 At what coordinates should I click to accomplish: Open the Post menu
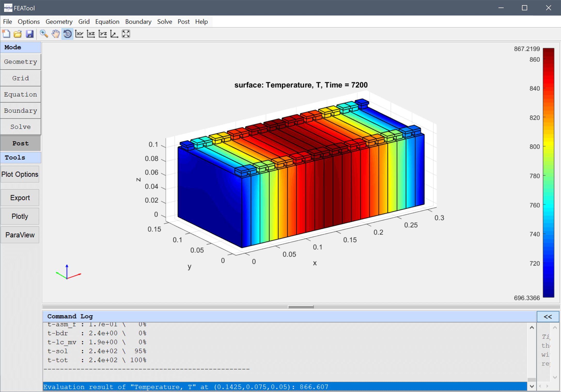pyautogui.click(x=183, y=22)
